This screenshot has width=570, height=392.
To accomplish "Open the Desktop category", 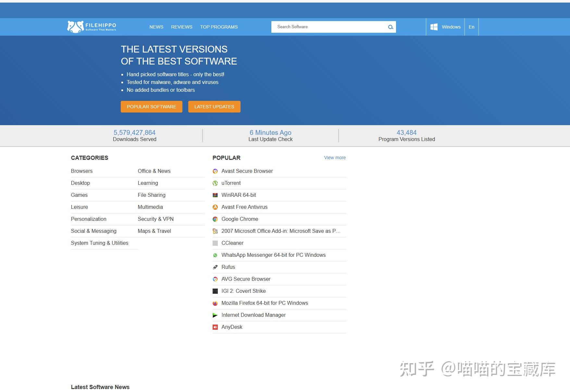I will tap(81, 183).
